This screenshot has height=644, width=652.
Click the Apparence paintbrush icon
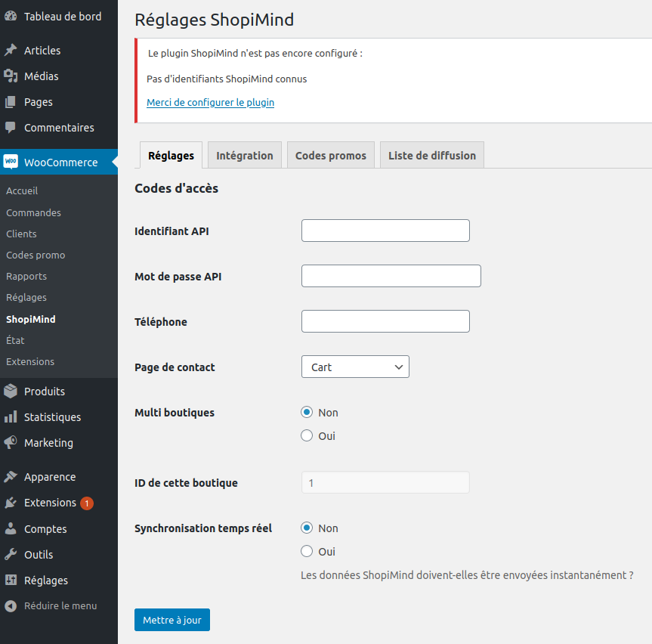pyautogui.click(x=11, y=477)
